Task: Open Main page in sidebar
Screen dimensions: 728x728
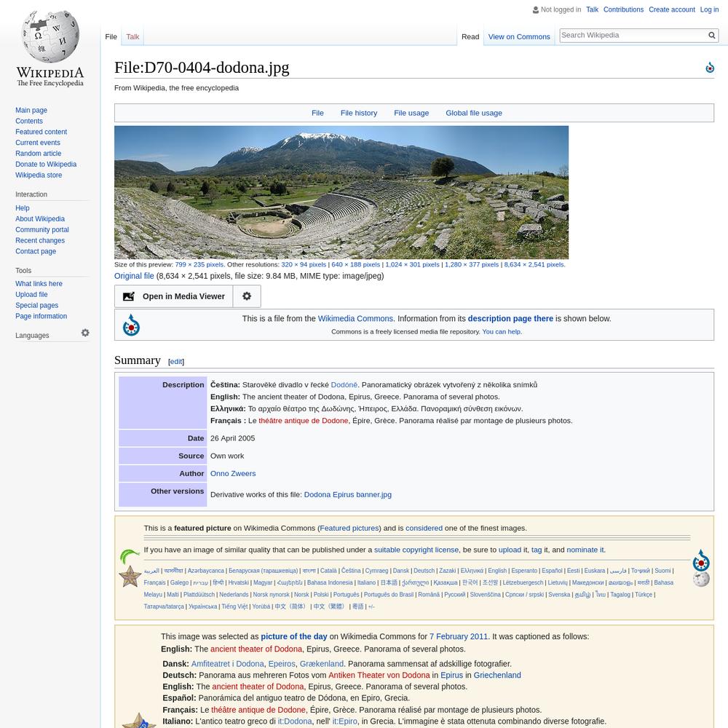Action: point(31,110)
